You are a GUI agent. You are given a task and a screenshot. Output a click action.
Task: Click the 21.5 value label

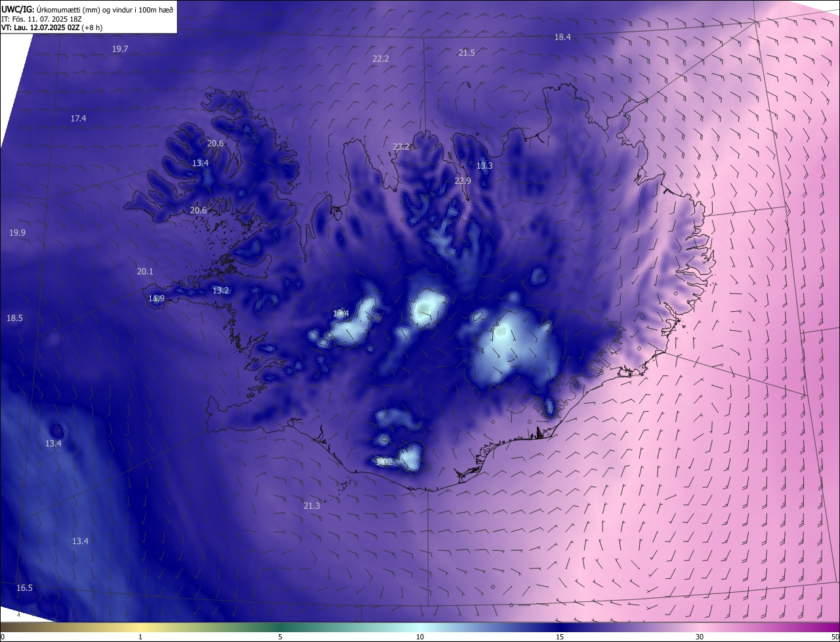click(x=467, y=53)
